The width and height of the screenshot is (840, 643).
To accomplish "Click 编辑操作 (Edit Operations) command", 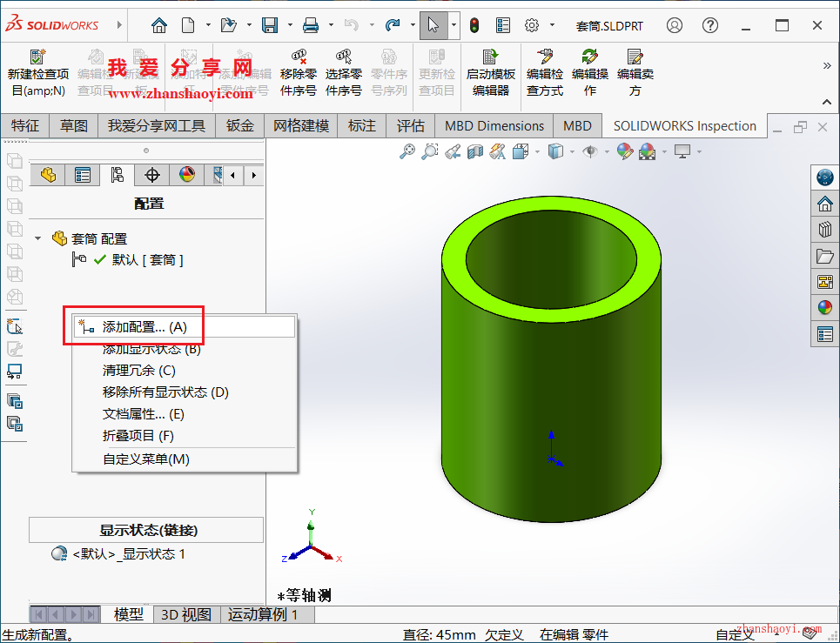I will coord(590,73).
